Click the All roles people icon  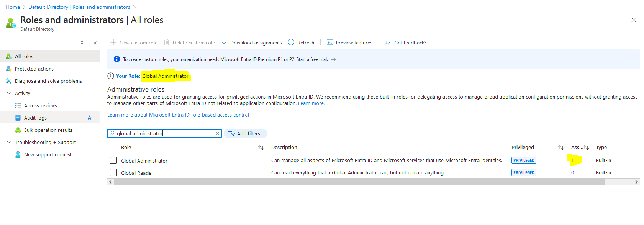[x=9, y=56]
